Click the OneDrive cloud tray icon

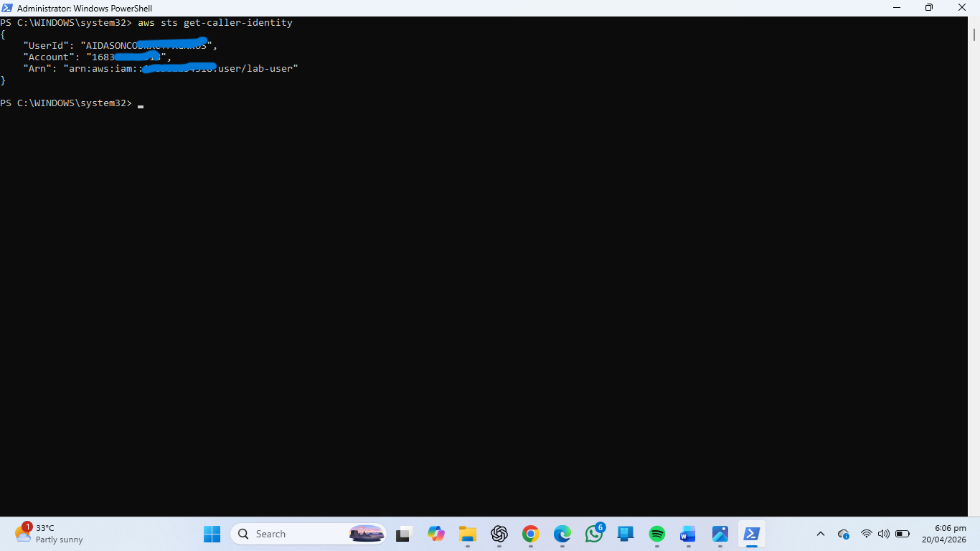844,534
